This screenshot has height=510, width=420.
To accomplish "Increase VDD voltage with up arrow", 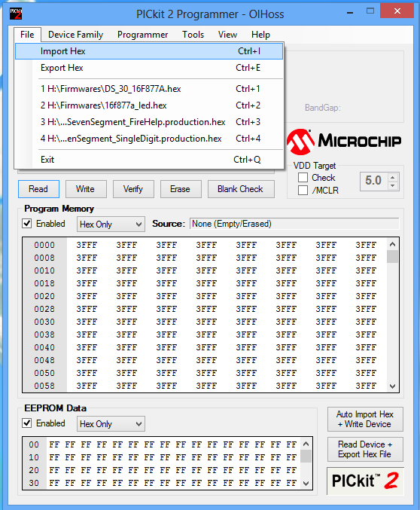I will pos(393,177).
